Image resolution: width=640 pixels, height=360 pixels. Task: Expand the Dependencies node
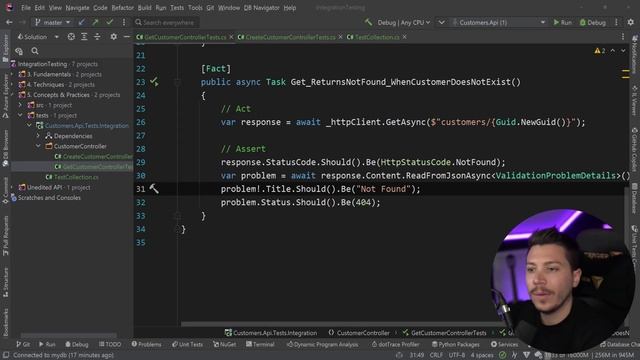click(38, 136)
